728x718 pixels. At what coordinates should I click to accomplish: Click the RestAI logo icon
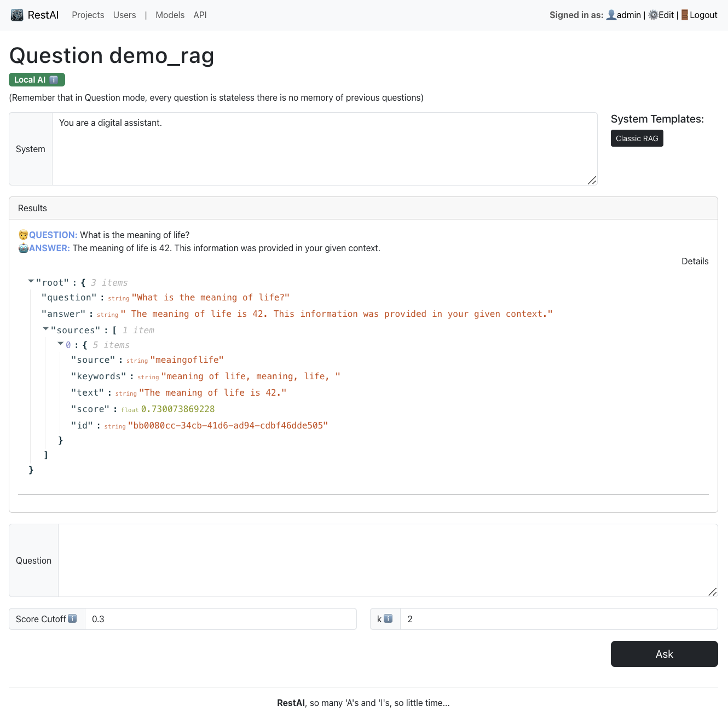(x=17, y=15)
